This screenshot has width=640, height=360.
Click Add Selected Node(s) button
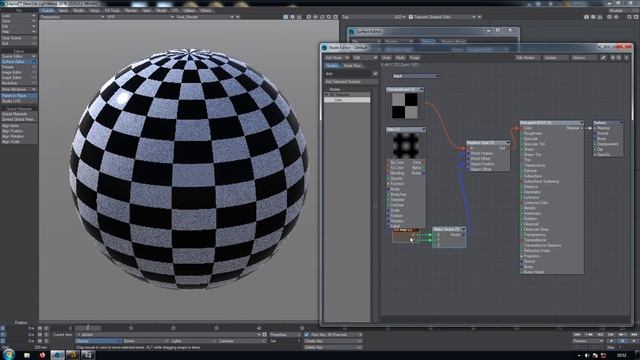point(351,82)
